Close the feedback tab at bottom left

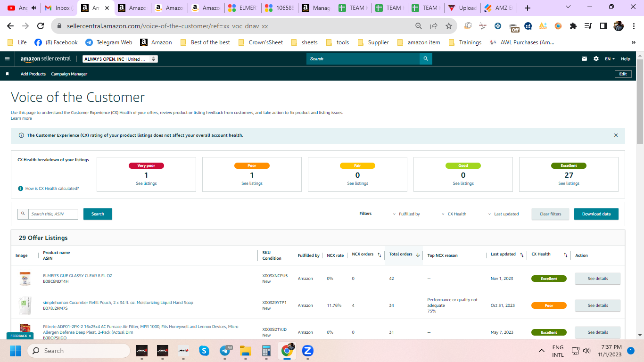pyautogui.click(x=30, y=336)
